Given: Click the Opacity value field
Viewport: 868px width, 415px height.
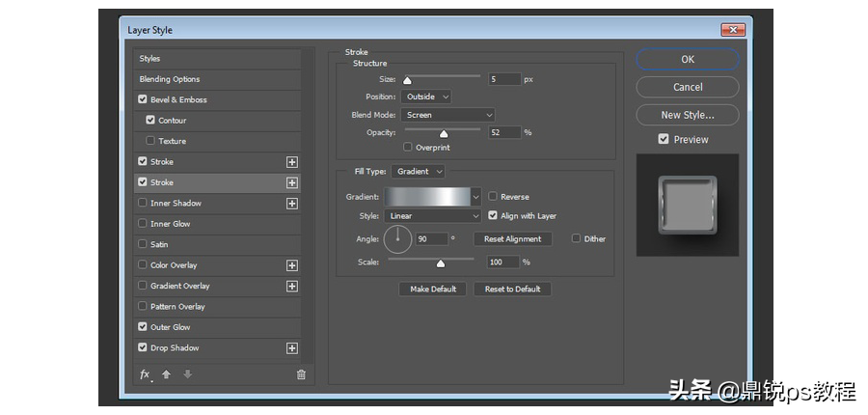Looking at the screenshot, I should pyautogui.click(x=504, y=132).
